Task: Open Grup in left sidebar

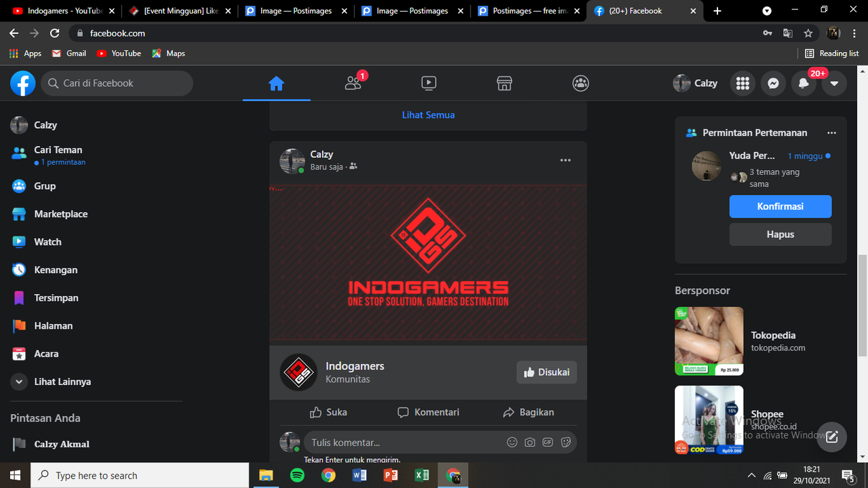Action: pyautogui.click(x=95, y=186)
